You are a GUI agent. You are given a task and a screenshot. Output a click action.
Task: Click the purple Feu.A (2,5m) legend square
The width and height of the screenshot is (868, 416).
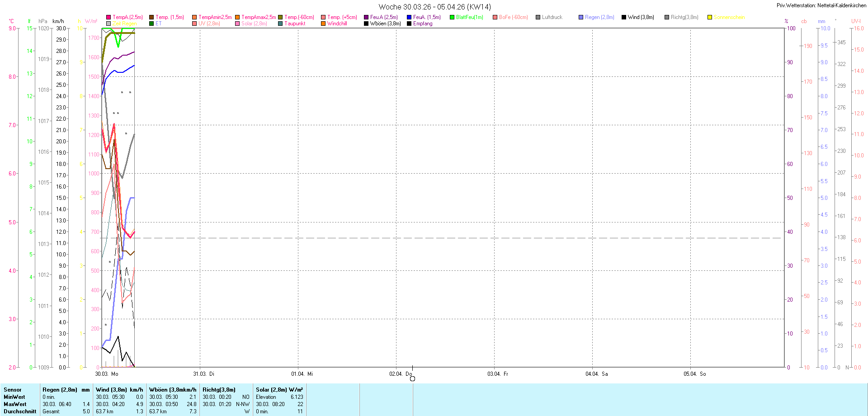(366, 18)
